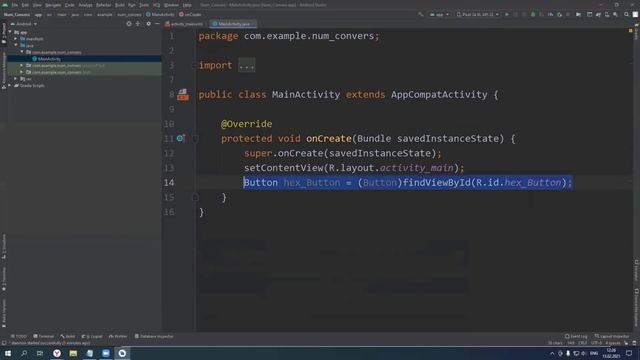Click CRLF line separator in status bar
Screen dimensions: 640x360
coord(583,343)
